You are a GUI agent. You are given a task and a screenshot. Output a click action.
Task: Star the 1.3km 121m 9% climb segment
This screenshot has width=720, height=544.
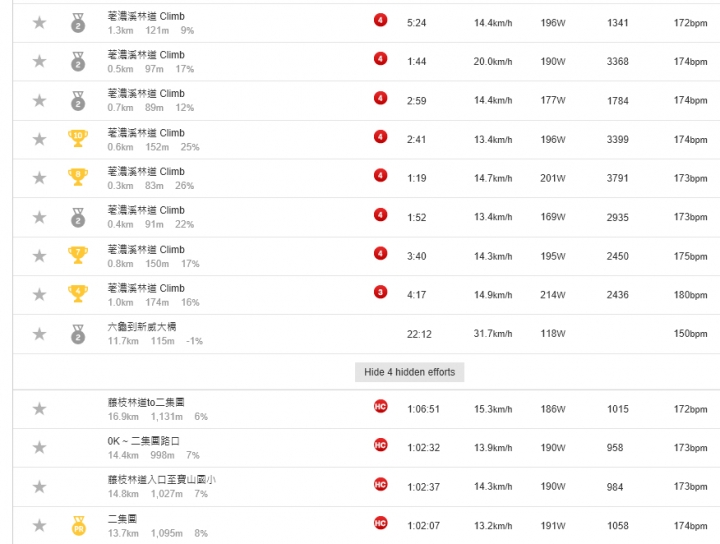[39, 22]
